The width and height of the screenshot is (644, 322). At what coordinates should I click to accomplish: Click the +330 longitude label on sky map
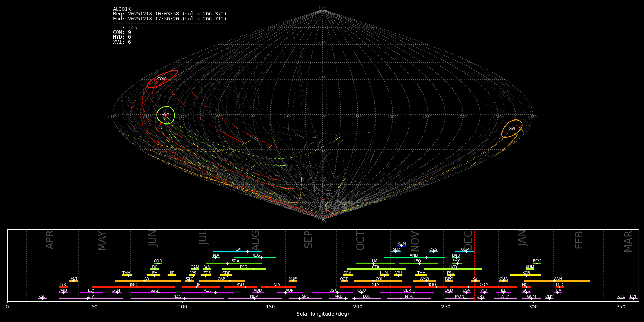pos(357,117)
